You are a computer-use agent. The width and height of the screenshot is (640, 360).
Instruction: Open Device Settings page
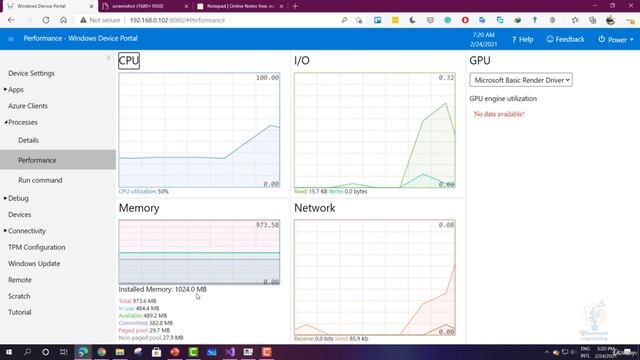pyautogui.click(x=31, y=73)
